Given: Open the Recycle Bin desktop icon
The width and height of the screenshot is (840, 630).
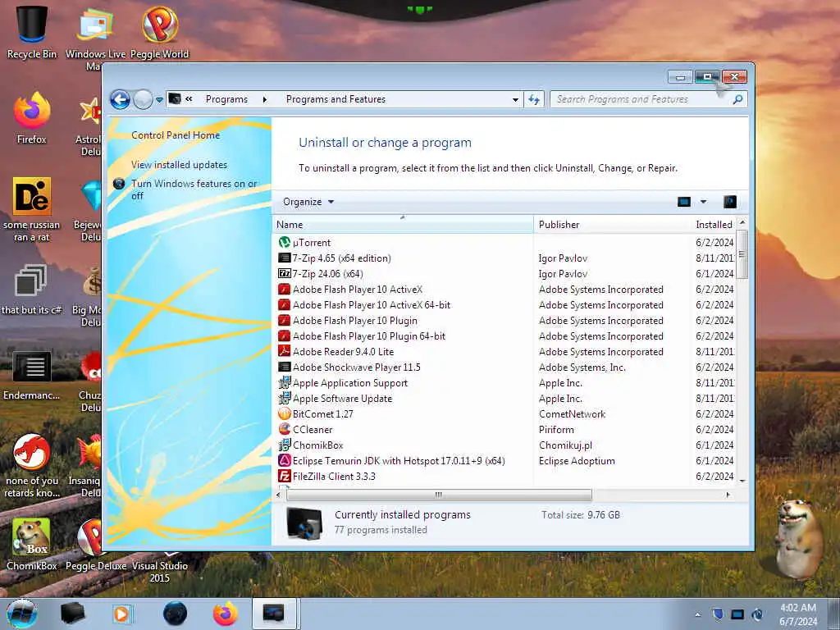Looking at the screenshot, I should click(32, 33).
